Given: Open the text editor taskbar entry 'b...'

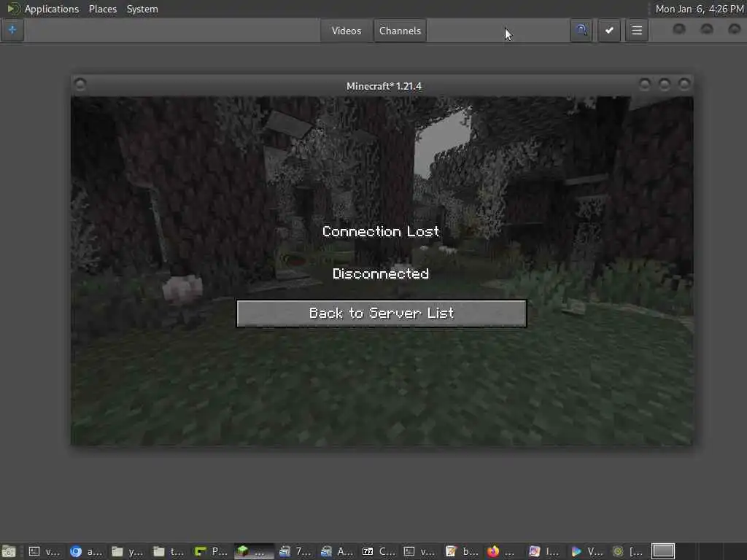Looking at the screenshot, I should pos(461,551).
